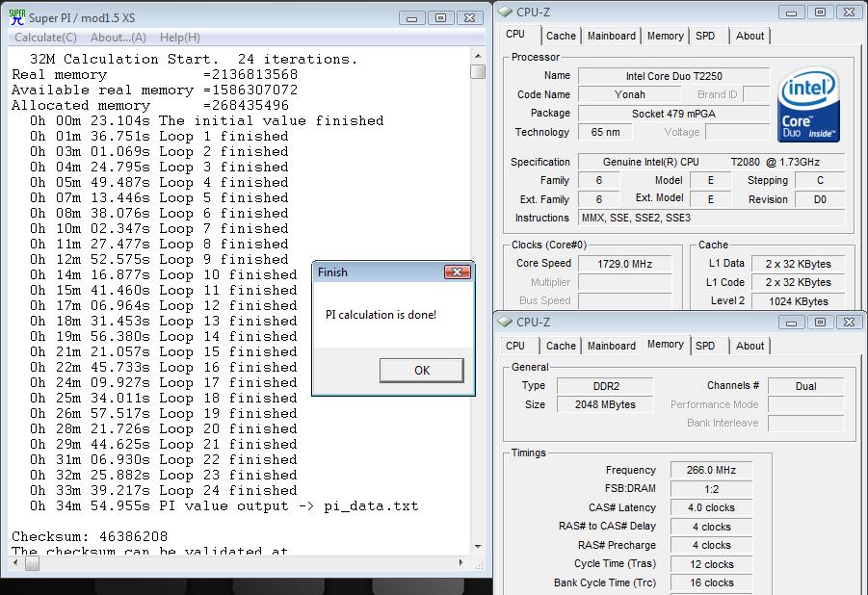This screenshot has height=595, width=868.
Task: Click the Package field 'Socket 479 mPGA'
Action: tap(673, 114)
